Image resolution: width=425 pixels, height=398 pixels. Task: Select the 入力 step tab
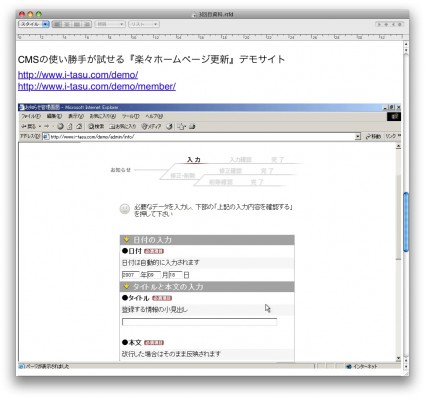point(194,160)
